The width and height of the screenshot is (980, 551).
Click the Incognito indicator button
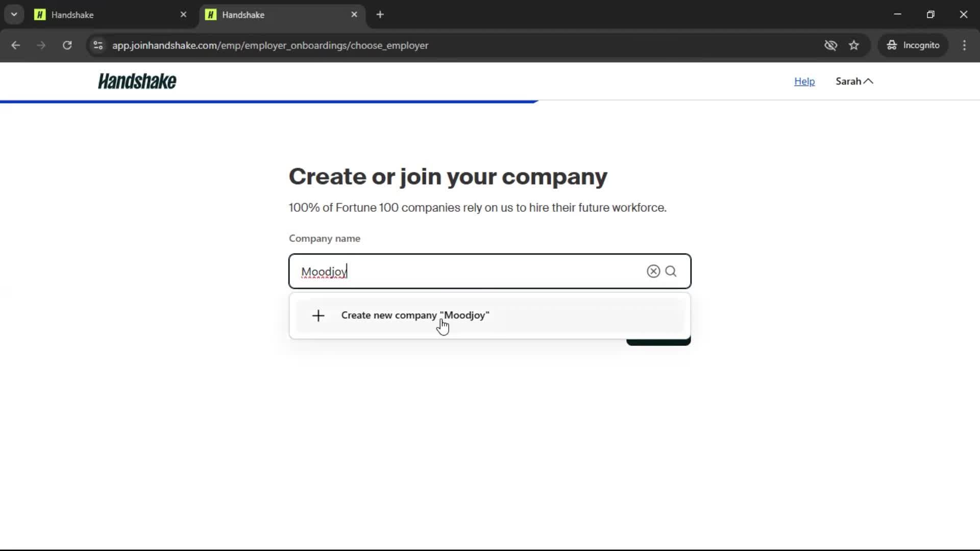[913, 45]
